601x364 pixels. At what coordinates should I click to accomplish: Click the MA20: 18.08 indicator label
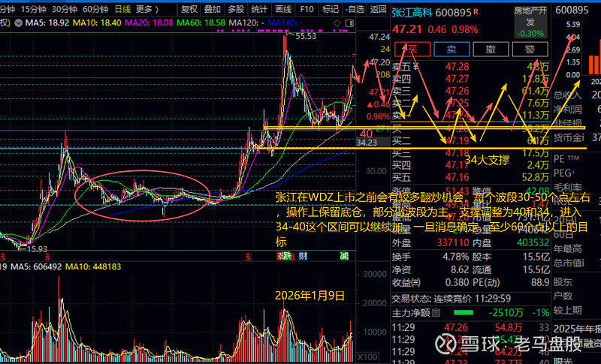[x=149, y=23]
